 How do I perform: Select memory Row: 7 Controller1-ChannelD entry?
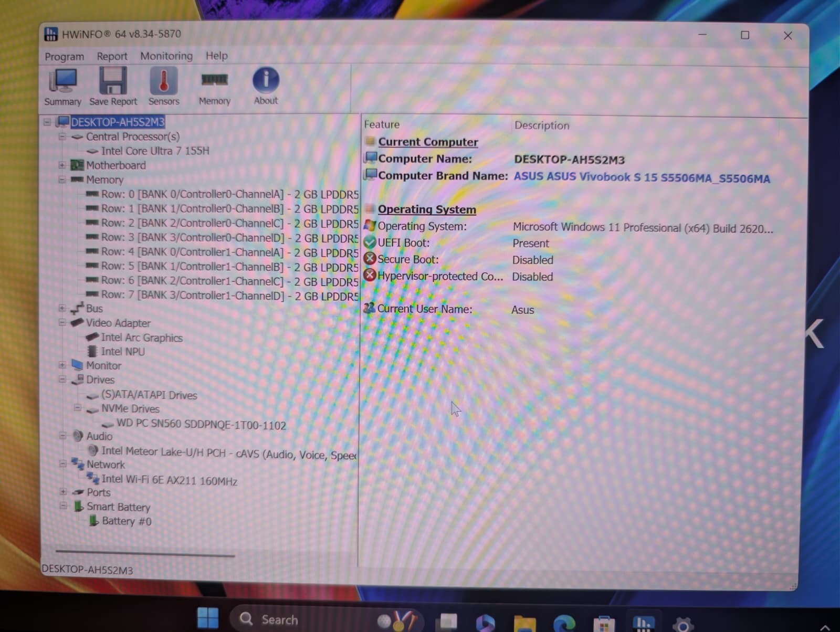(230, 296)
